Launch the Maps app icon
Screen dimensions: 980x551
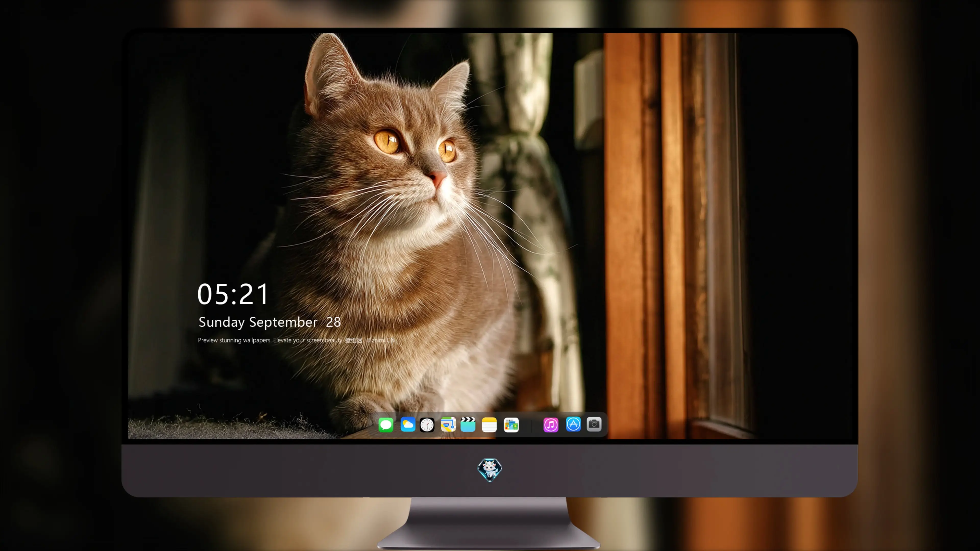pos(448,424)
